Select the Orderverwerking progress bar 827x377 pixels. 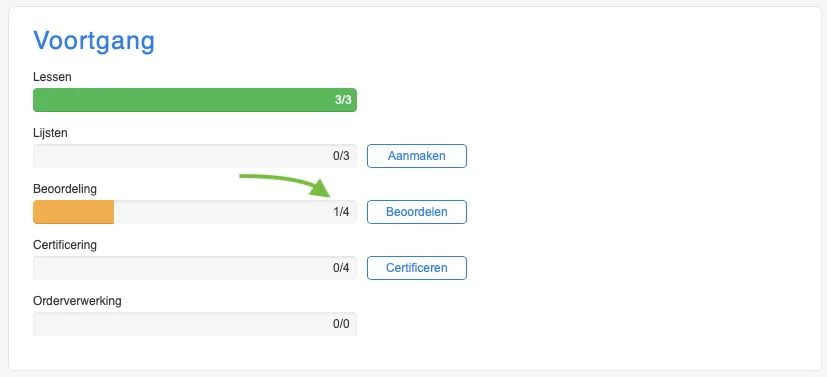[x=195, y=324]
